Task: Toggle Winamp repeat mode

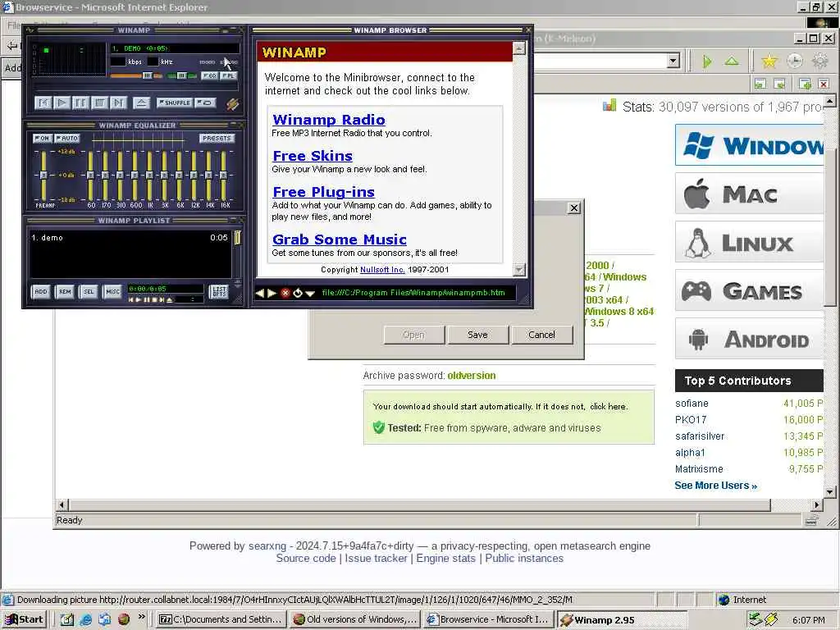Action: (x=205, y=103)
